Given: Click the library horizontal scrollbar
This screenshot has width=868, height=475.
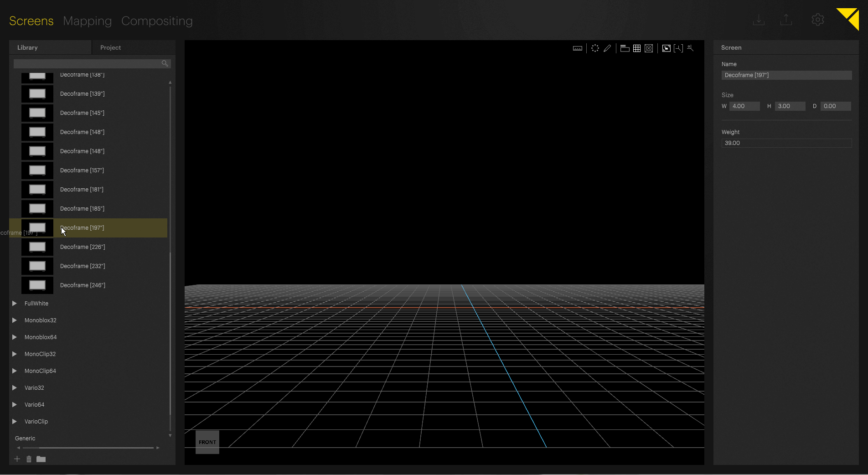Looking at the screenshot, I should pos(88,448).
